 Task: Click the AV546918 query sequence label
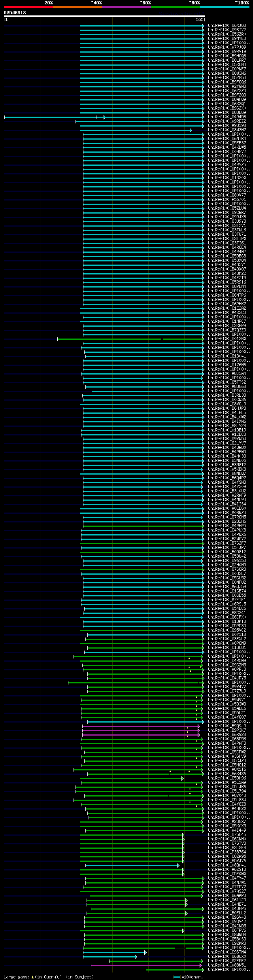(15, 13)
